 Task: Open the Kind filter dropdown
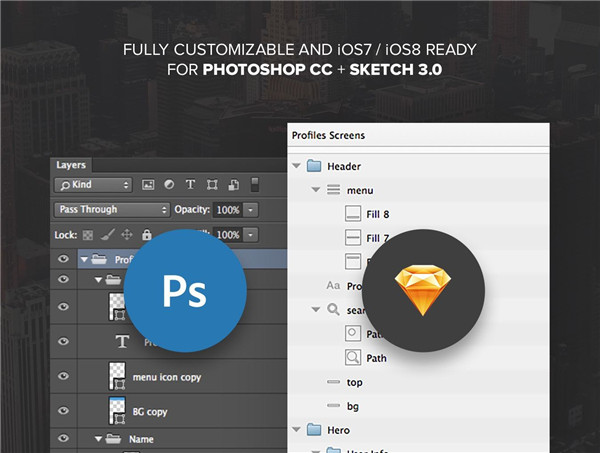93,185
